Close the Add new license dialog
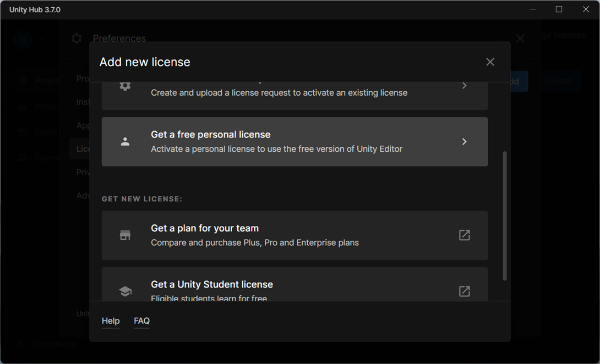Image resolution: width=600 pixels, height=364 pixels. [x=490, y=62]
